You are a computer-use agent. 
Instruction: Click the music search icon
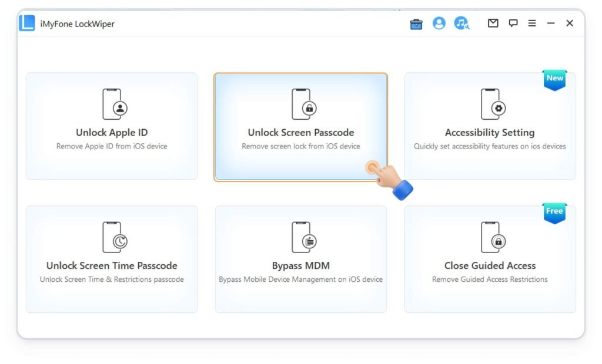click(461, 23)
